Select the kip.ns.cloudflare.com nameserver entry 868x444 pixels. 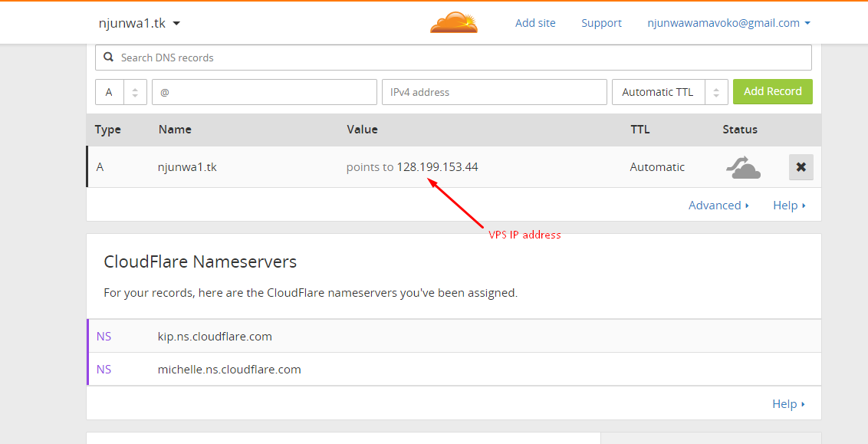click(215, 337)
